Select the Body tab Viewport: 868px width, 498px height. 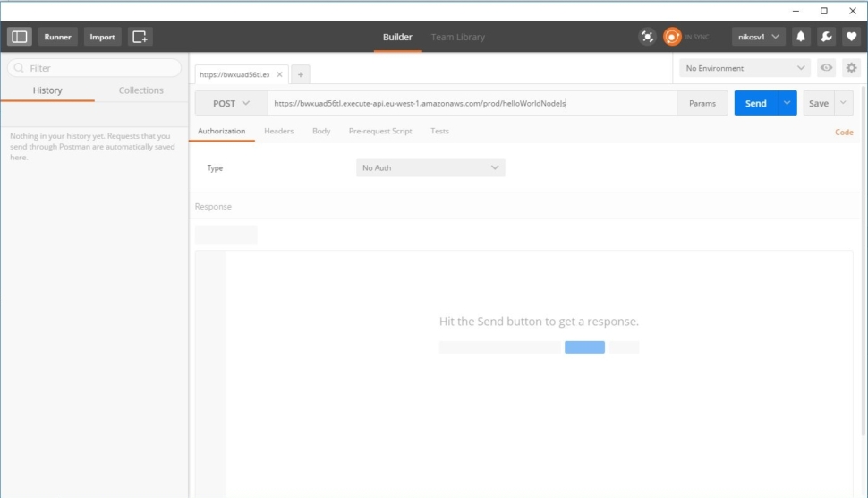pos(321,131)
